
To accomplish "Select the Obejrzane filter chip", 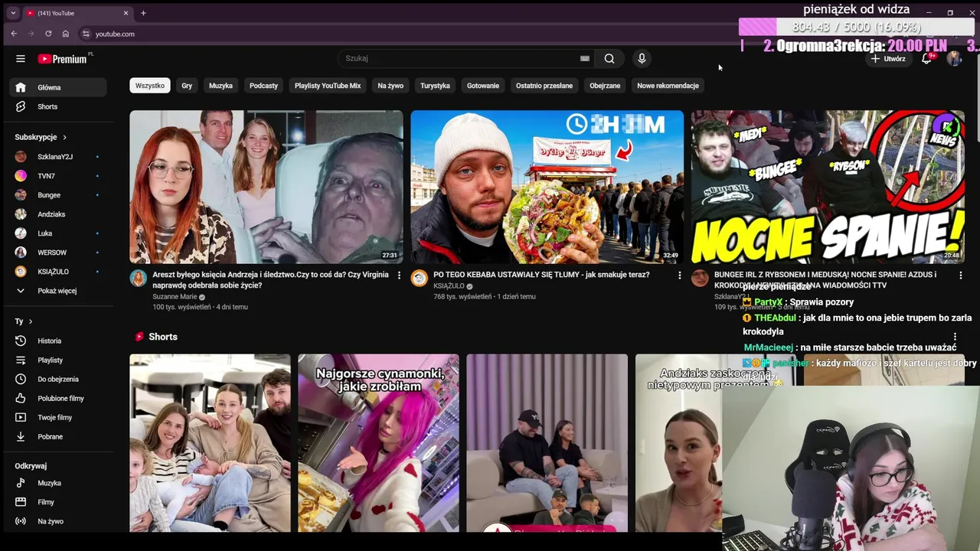I will click(x=605, y=86).
